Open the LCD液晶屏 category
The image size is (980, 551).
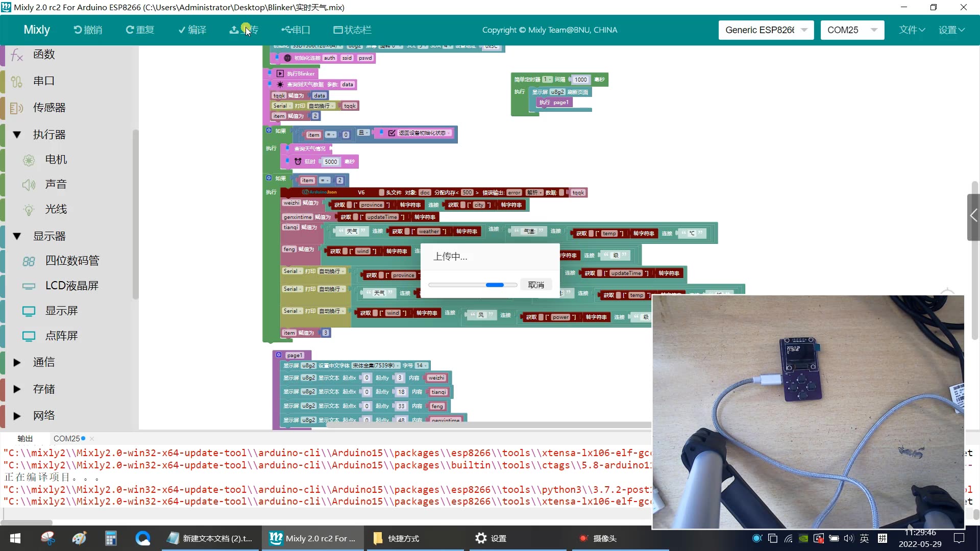[x=71, y=286]
